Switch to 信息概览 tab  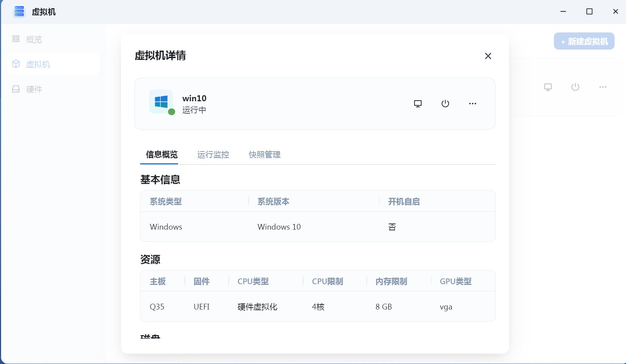162,155
